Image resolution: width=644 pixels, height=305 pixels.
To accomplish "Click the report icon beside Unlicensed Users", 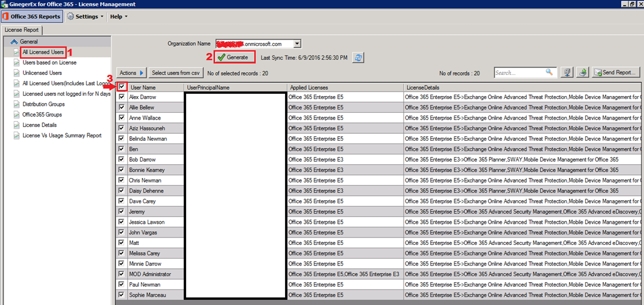I will 17,73.
